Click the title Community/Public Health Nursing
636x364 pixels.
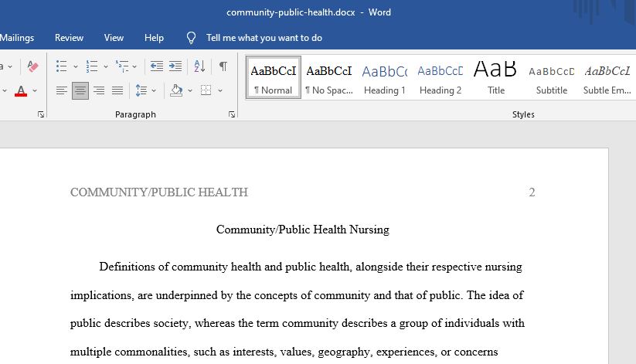(303, 230)
